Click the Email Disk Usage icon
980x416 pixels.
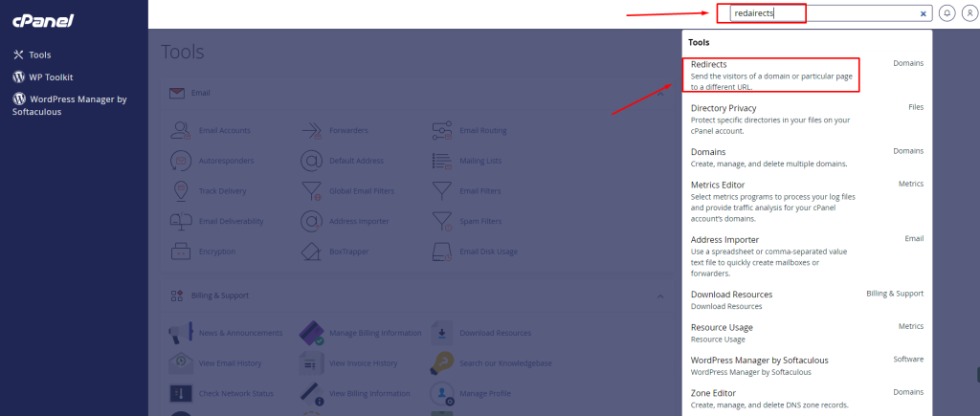point(442,252)
